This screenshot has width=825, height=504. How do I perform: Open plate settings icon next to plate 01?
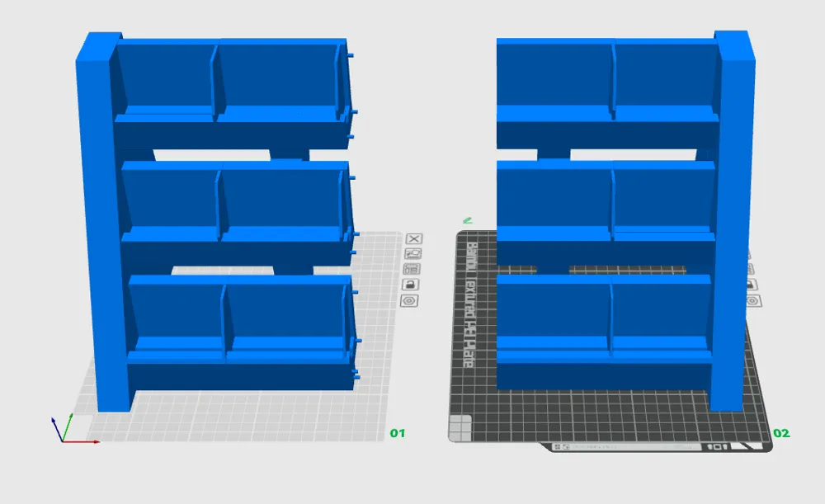(413, 267)
